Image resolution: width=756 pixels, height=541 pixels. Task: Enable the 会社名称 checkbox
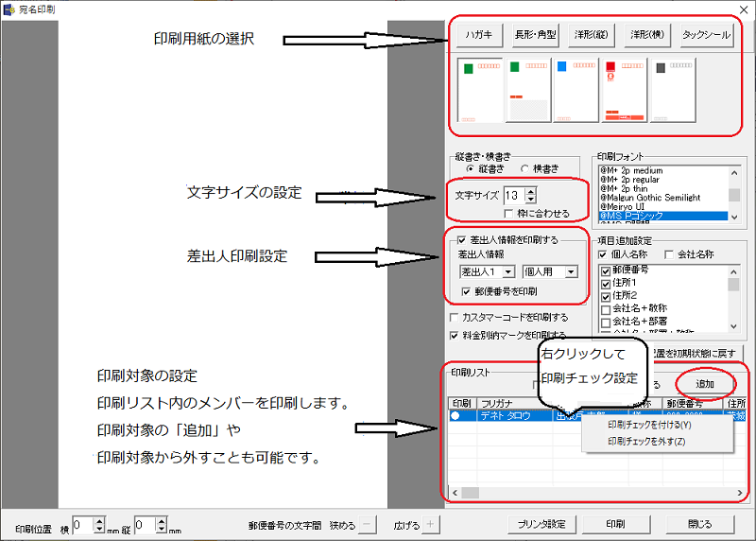(x=669, y=254)
